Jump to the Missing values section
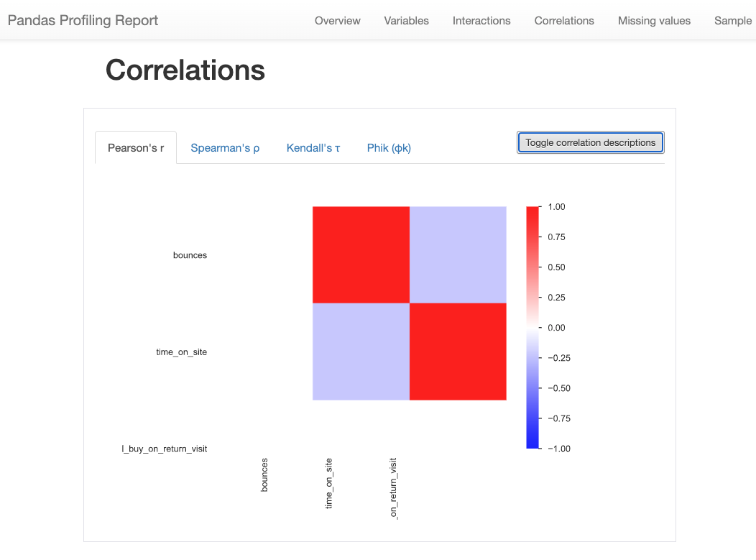 654,21
